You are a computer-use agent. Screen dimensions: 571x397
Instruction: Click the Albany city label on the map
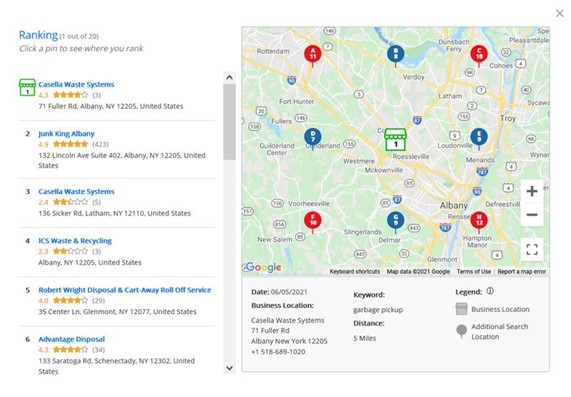(x=453, y=205)
